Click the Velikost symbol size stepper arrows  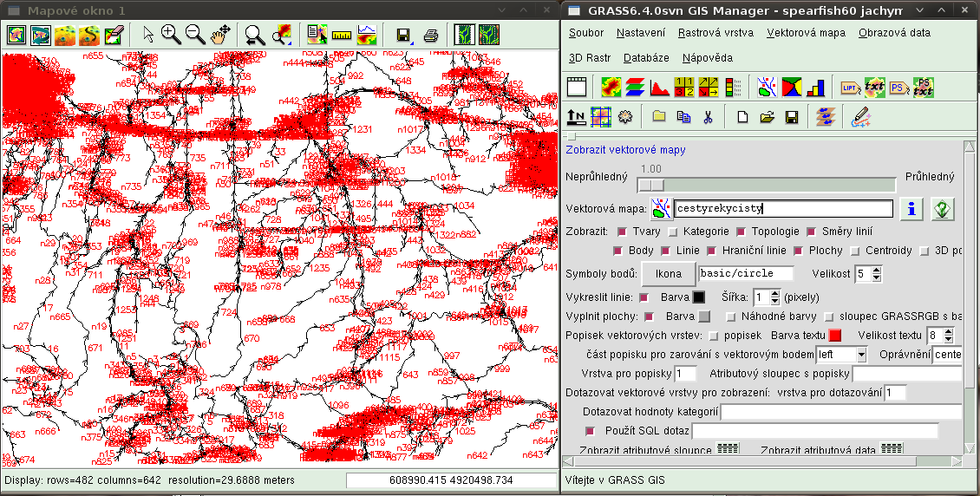click(x=876, y=273)
